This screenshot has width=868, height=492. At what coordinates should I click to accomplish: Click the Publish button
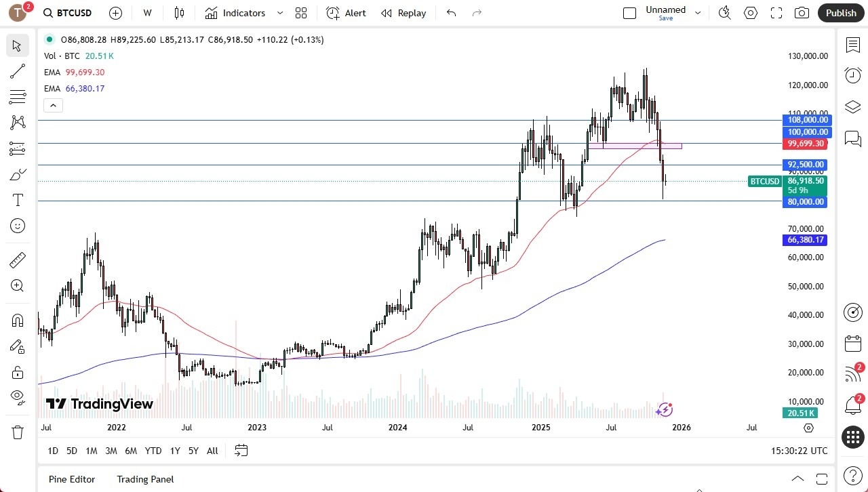tap(841, 12)
